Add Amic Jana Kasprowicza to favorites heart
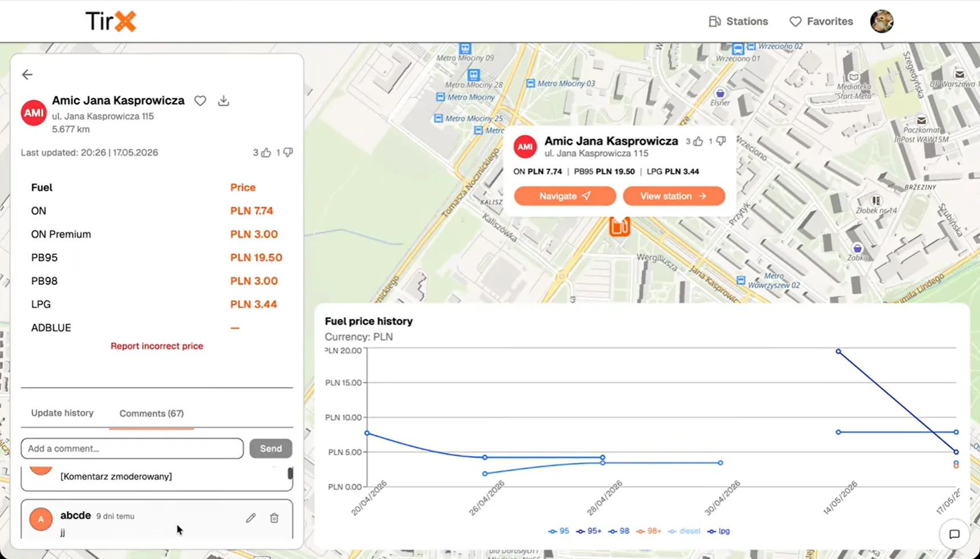 coord(200,101)
